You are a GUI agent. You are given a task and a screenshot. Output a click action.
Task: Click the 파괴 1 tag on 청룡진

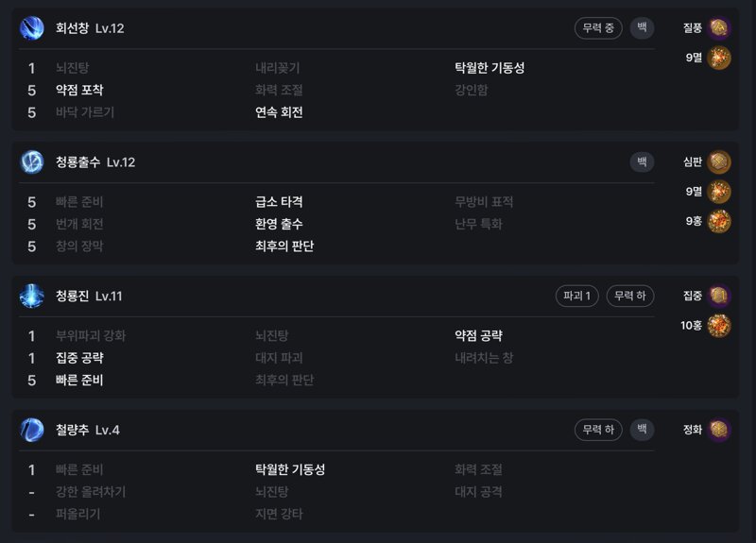(x=577, y=296)
